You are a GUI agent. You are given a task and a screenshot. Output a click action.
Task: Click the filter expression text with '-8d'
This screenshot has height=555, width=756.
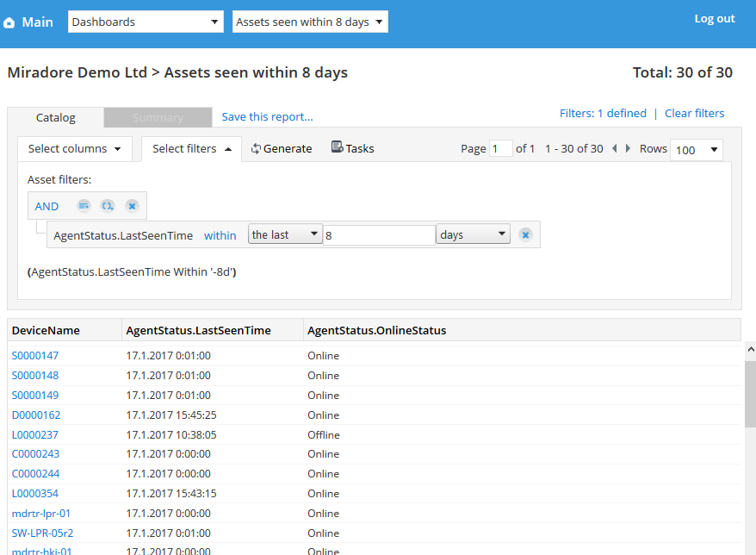point(132,272)
